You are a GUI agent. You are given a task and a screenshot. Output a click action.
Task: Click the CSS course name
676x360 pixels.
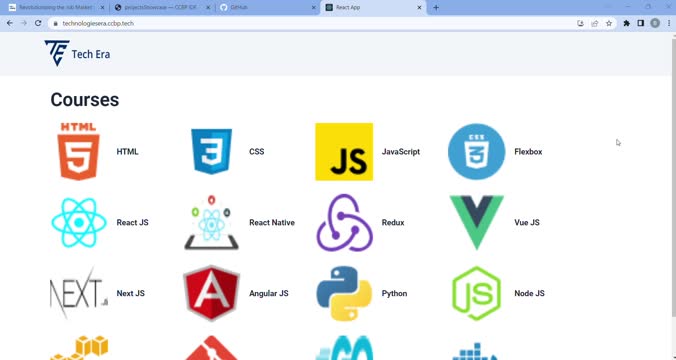click(257, 152)
